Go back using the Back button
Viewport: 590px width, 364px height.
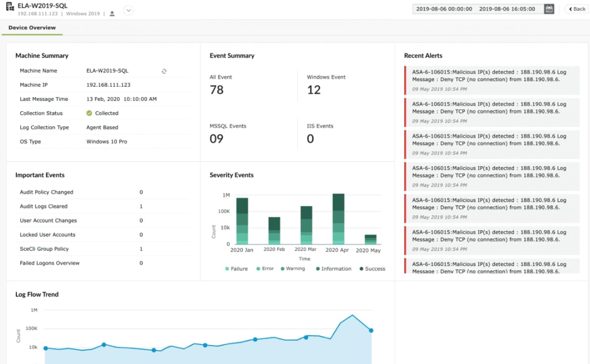click(x=577, y=9)
